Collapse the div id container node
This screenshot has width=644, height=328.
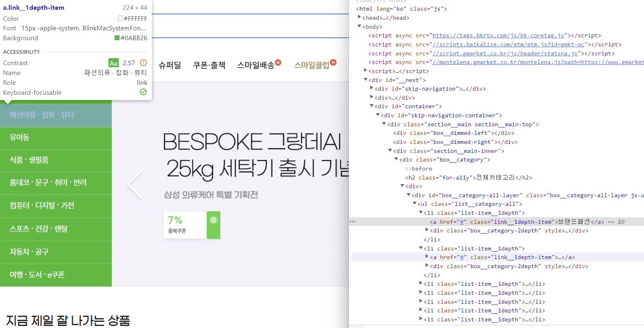pyautogui.click(x=372, y=106)
